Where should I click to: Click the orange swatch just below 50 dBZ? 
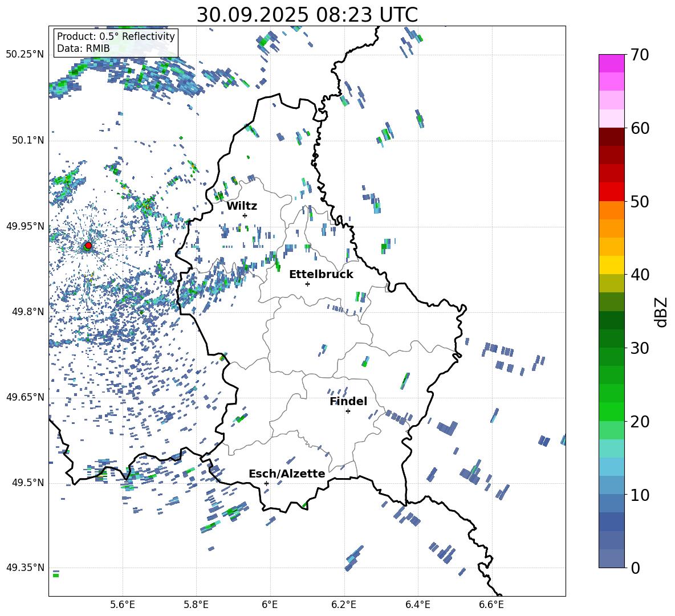pos(611,210)
